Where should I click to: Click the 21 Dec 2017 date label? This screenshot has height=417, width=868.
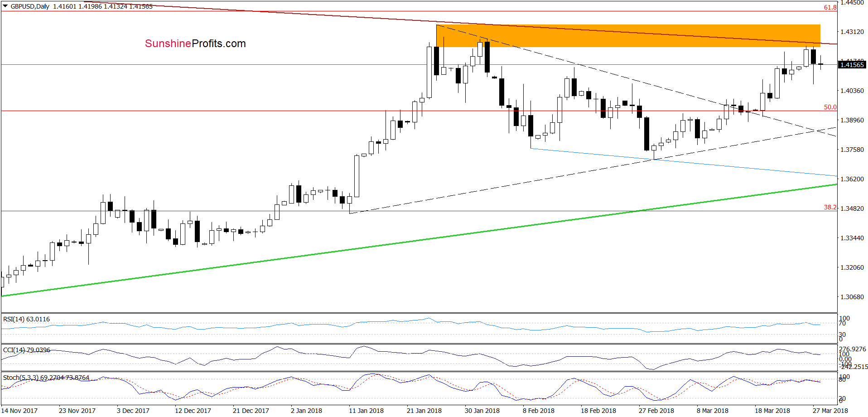[x=251, y=411]
